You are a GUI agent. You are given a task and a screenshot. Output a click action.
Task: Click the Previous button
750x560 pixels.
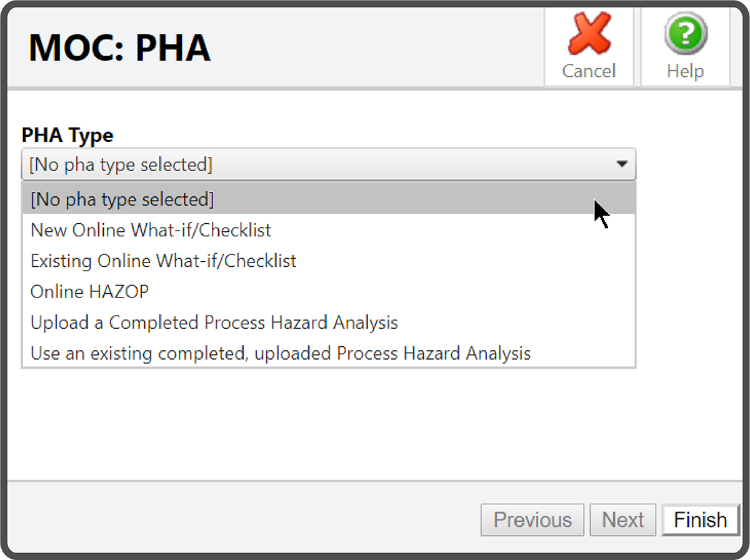pos(532,519)
